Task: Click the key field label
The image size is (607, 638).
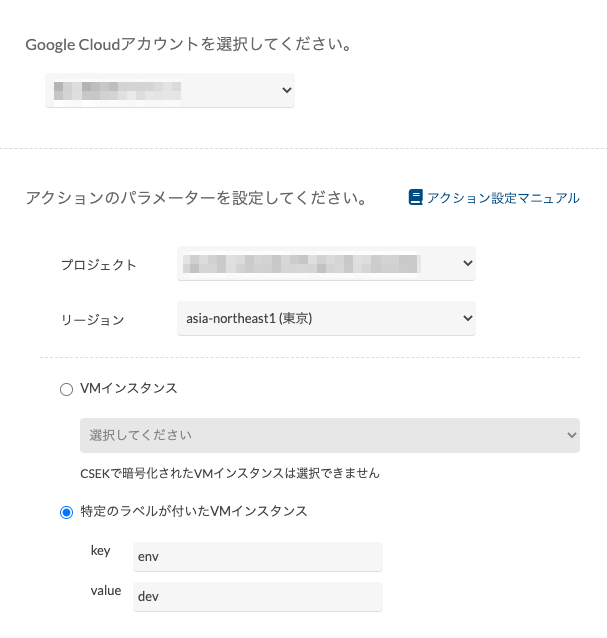Action: (100, 551)
